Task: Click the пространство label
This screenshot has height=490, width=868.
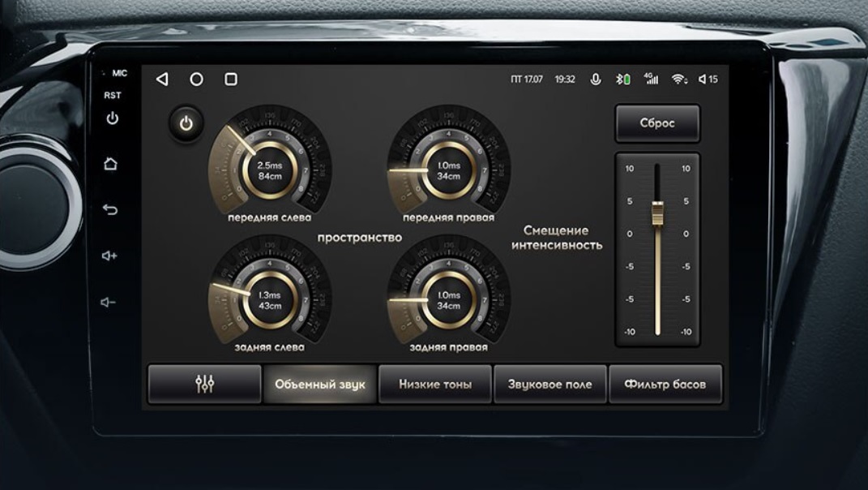Action: pos(359,238)
